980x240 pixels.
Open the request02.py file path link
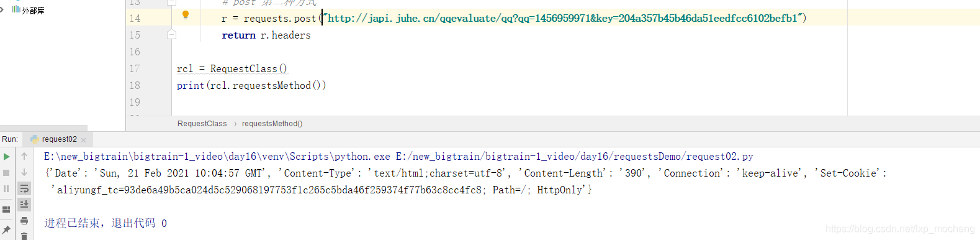575,157
